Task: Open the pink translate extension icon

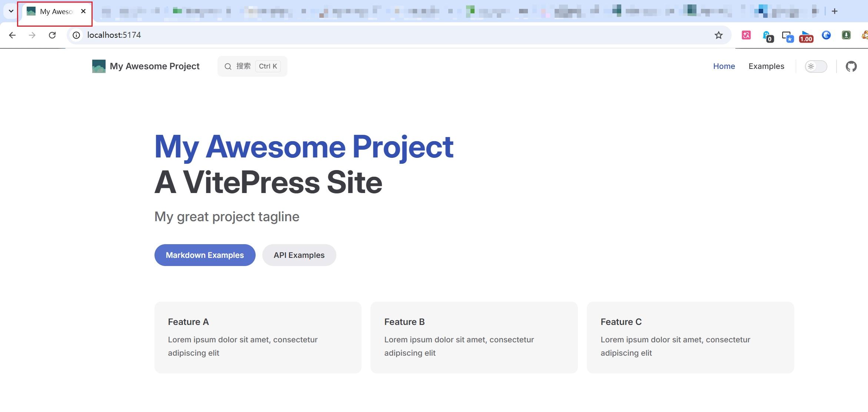Action: tap(746, 35)
